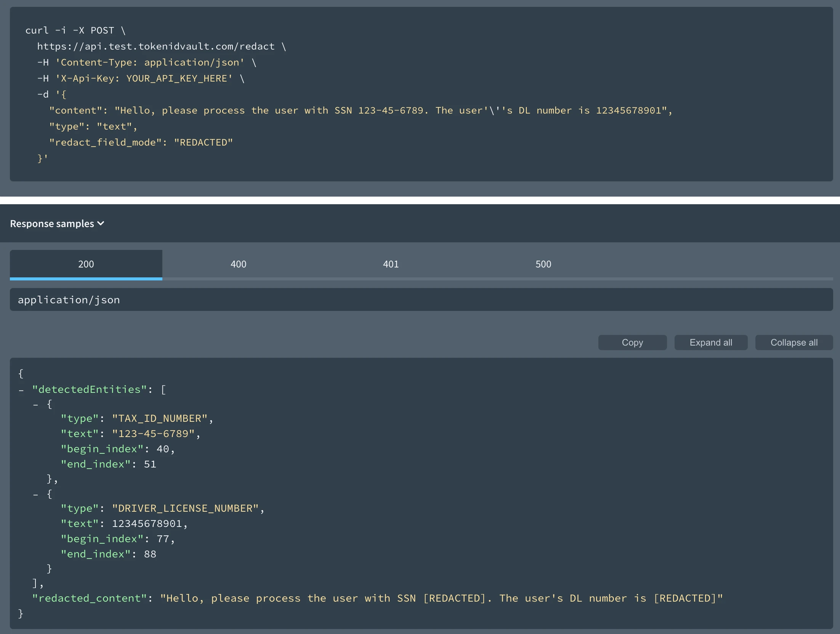
Task: Click the end_index value 88
Action: pos(150,554)
